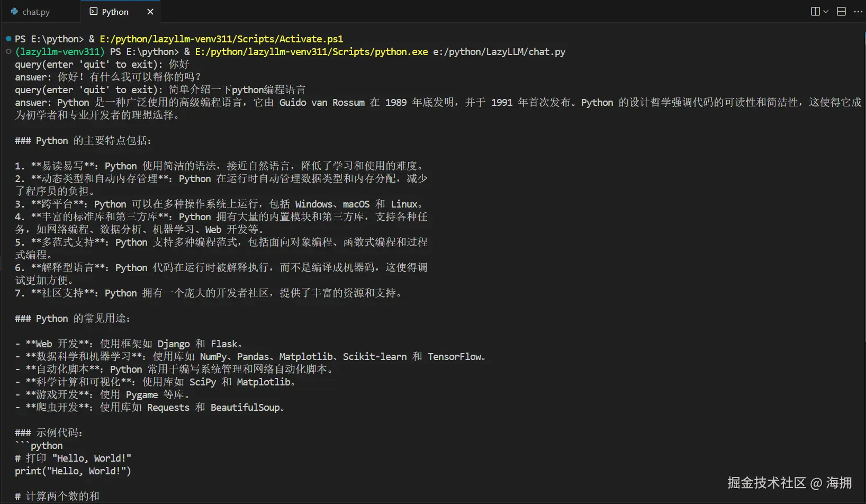Click the (lazyllm-venv311) environment prefix
Screen dimensions: 866x504
pos(60,51)
